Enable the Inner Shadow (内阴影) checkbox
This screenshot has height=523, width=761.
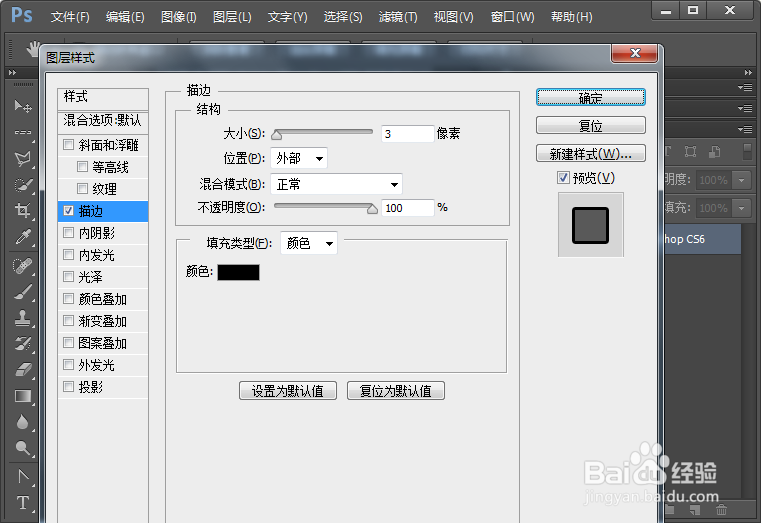point(68,233)
